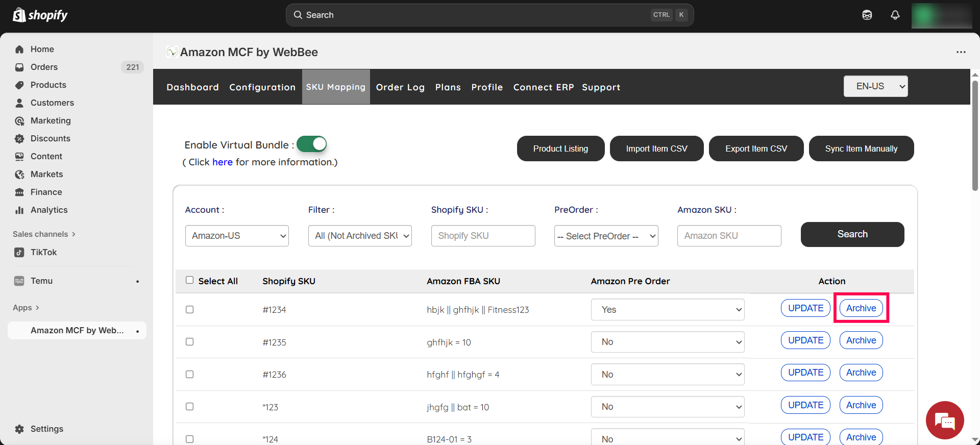Expand the Account dropdown showing Amazon-US

click(x=237, y=236)
